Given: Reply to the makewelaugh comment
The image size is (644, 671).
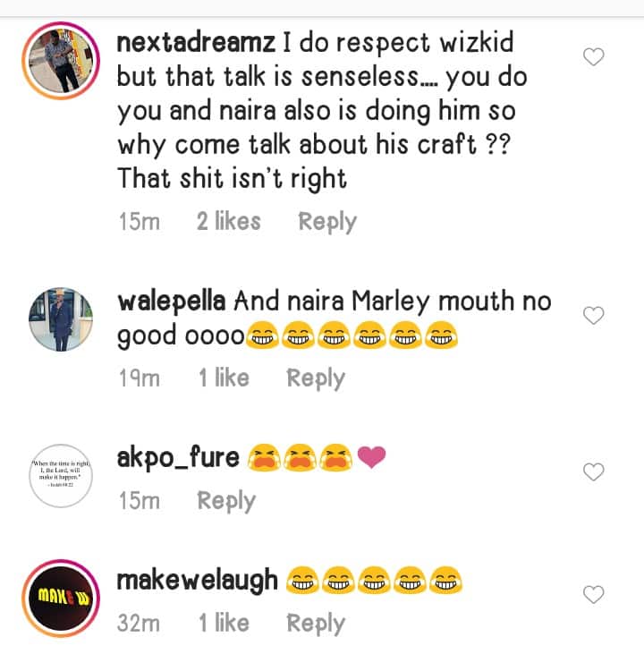Looking at the screenshot, I should click(316, 623).
